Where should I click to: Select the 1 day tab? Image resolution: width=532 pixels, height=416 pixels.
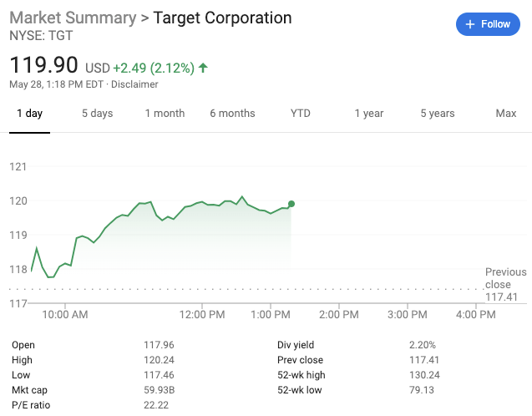point(29,114)
